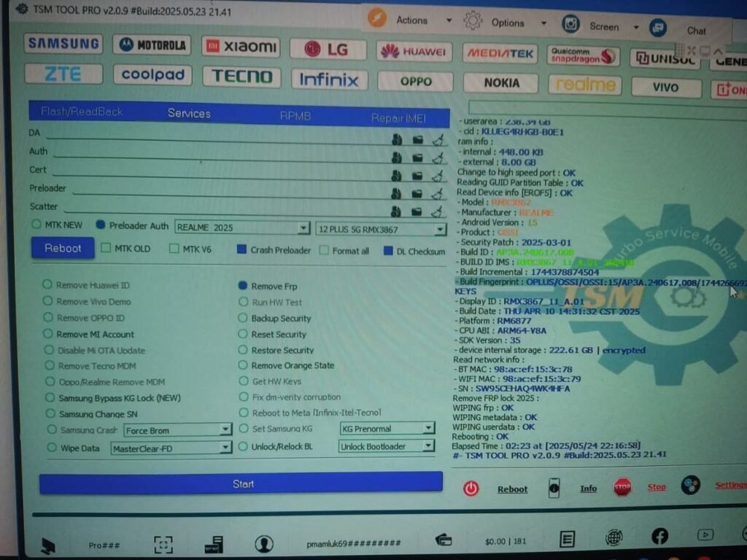Select the Vivo brand button
Screen dimensions: 747x560
(x=665, y=87)
